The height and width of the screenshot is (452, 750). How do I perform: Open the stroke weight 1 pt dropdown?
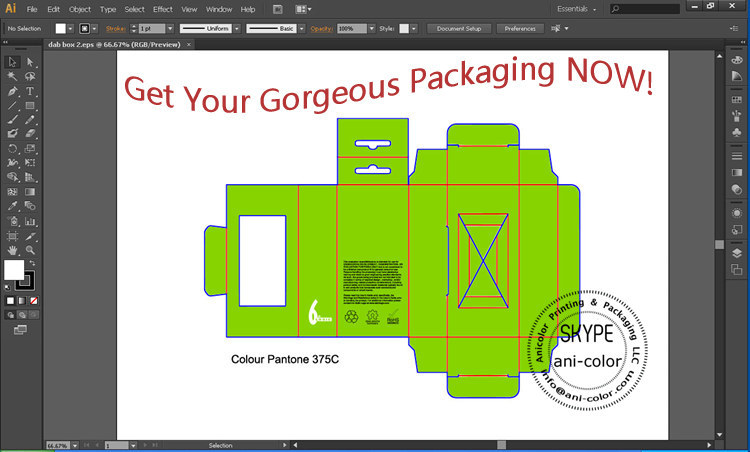coord(170,29)
